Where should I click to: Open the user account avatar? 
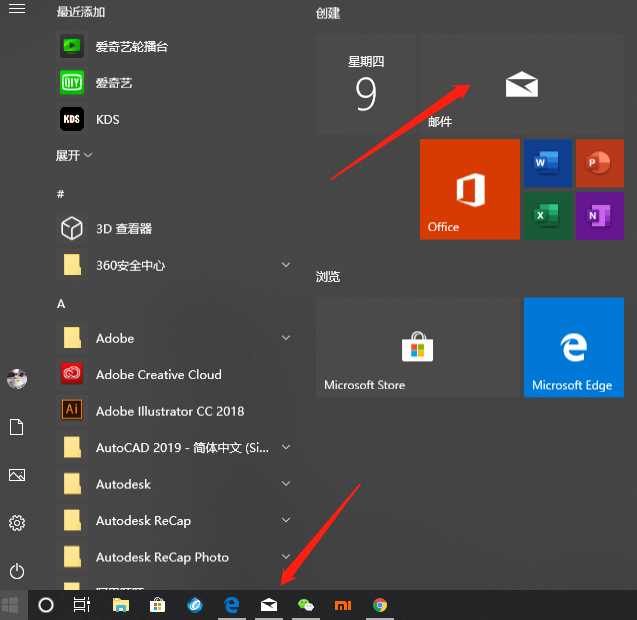[x=17, y=379]
